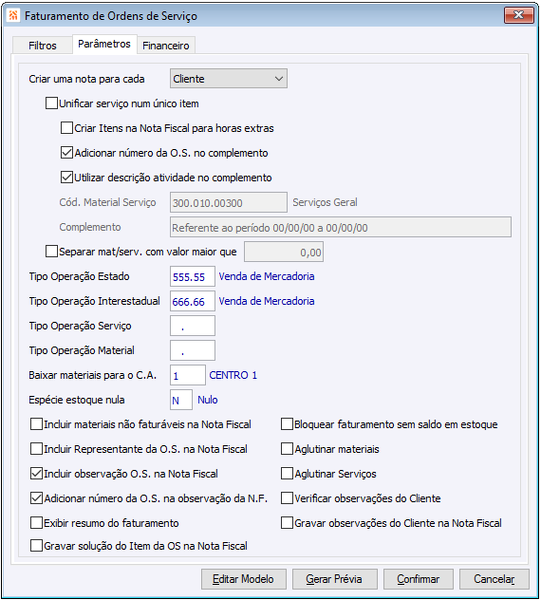The height and width of the screenshot is (600, 541).
Task: Click the Tipo Operação Serviço field
Action: 192,326
